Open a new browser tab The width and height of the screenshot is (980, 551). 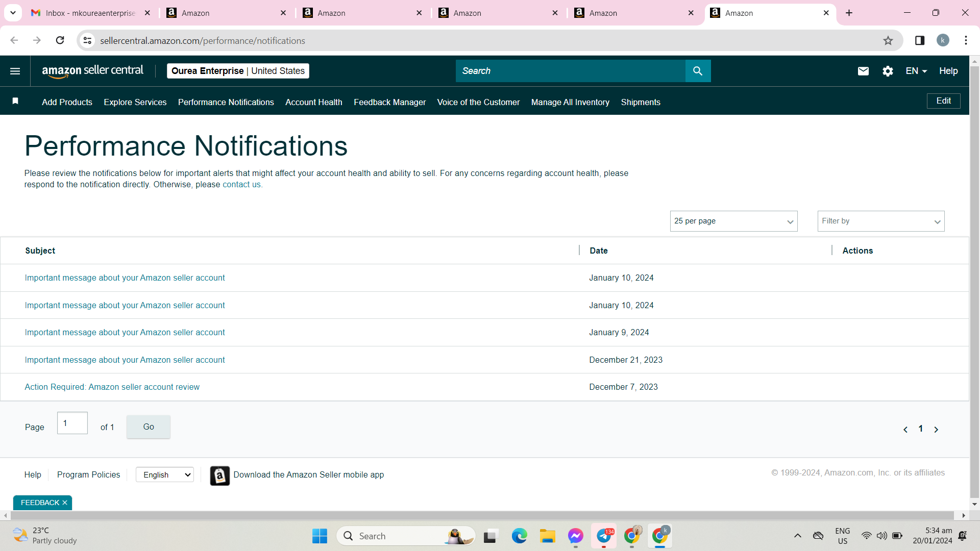tap(849, 13)
